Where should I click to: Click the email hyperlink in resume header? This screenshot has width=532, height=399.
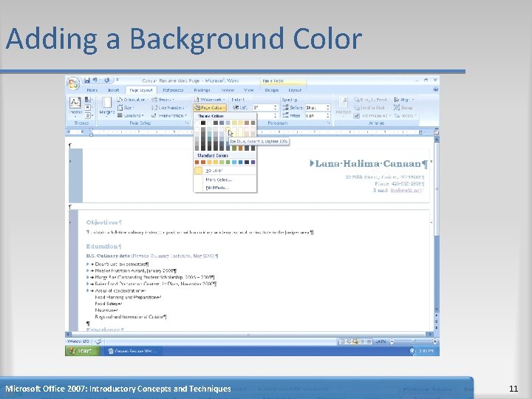click(406, 191)
